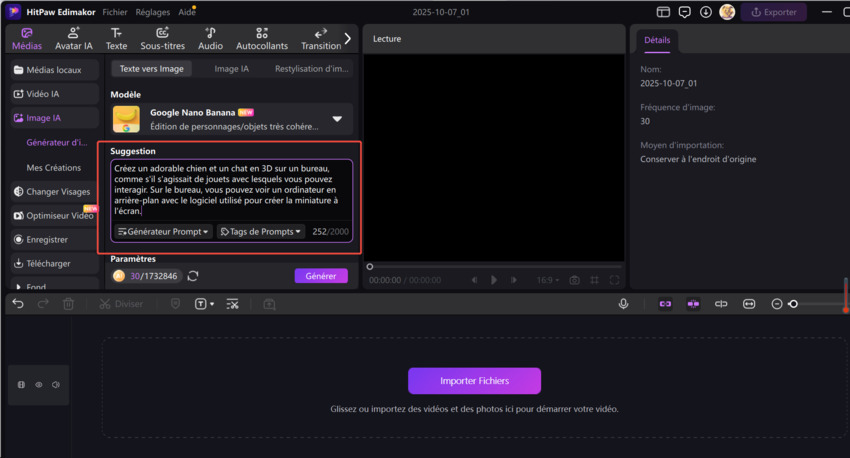Open the Réglages menu
This screenshot has height=458, width=850.
(151, 12)
